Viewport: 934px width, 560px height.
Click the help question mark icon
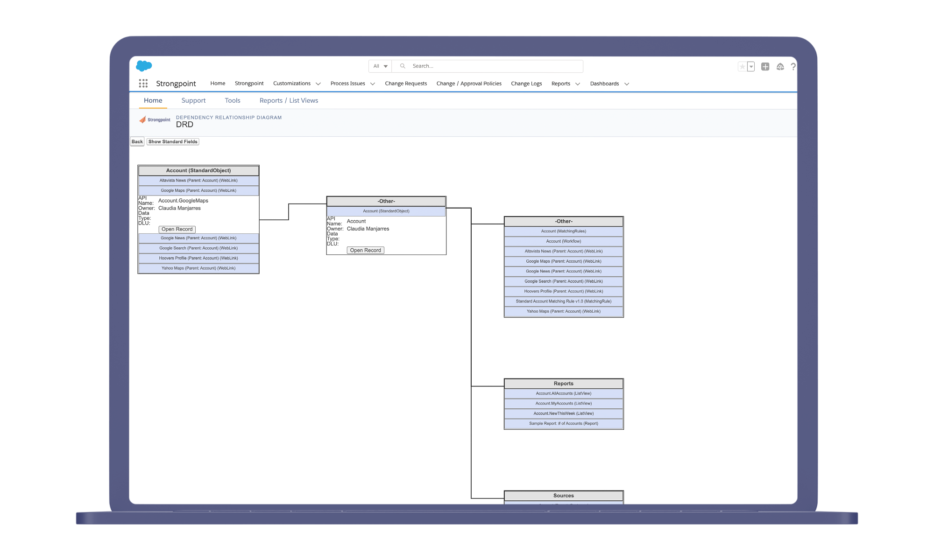pyautogui.click(x=793, y=67)
